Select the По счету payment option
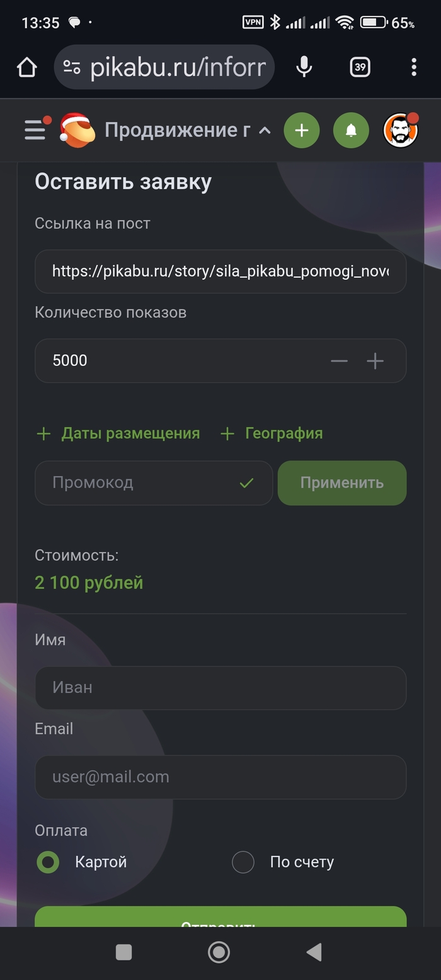This screenshot has height=980, width=441. [x=243, y=862]
